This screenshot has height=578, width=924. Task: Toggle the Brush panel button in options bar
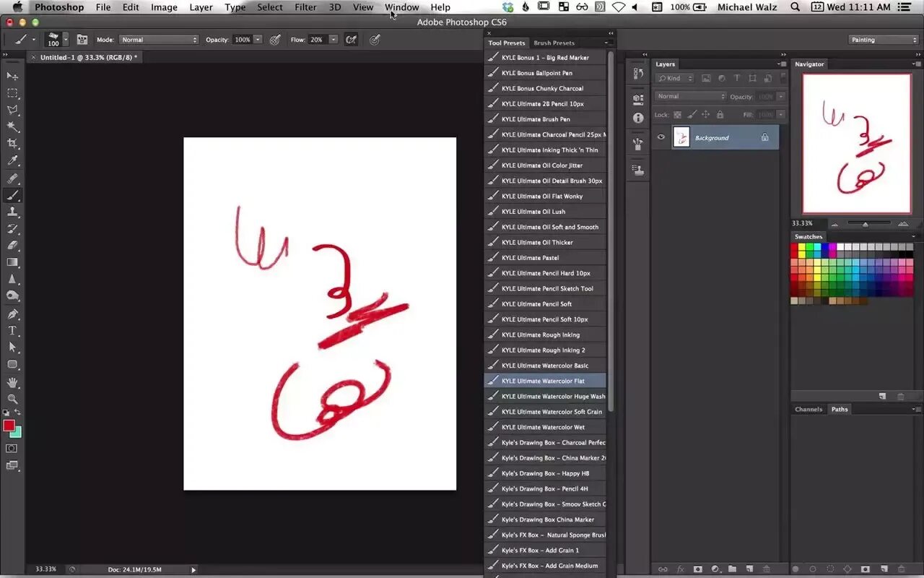click(x=82, y=40)
